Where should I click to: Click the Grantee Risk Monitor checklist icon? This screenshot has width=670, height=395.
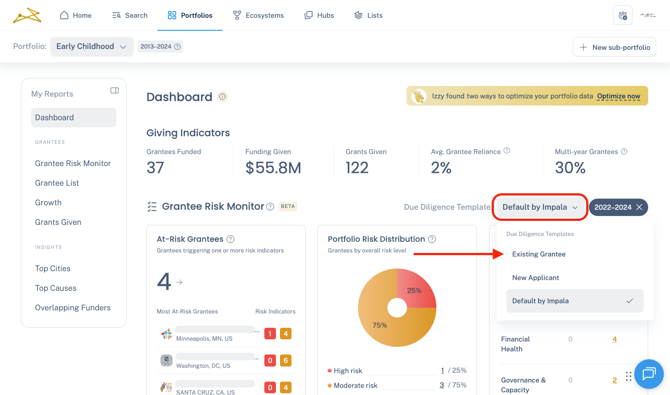point(152,207)
